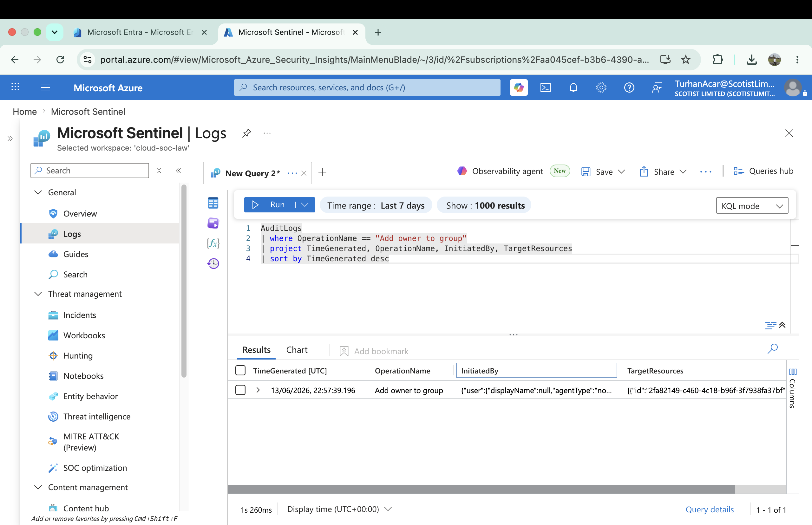Open Overview in the sidebar
This screenshot has height=525, width=812.
pyautogui.click(x=80, y=213)
